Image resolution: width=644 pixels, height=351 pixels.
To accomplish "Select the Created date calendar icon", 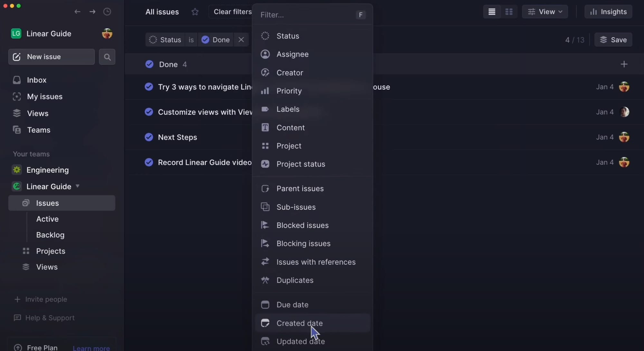I will (265, 323).
